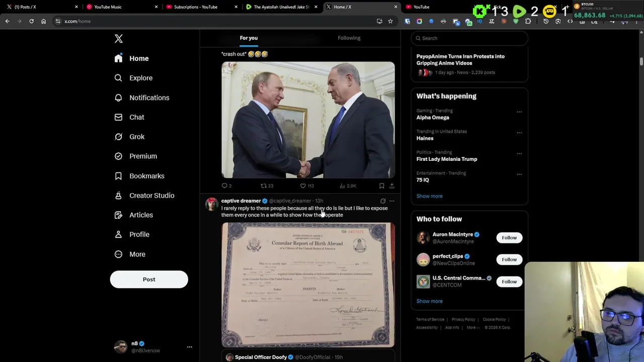Viewport: 644px width, 362px height.
Task: Open Notifications in the sidebar
Action: coord(142,98)
